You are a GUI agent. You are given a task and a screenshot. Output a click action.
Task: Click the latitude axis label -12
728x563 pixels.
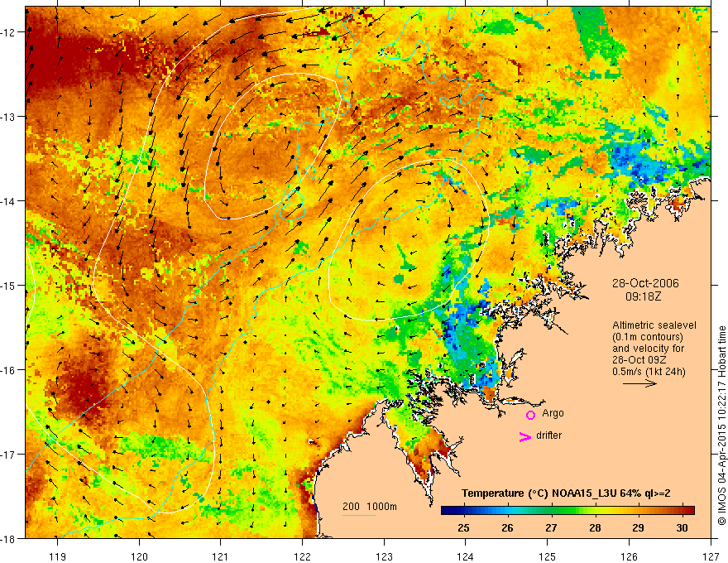click(x=9, y=32)
